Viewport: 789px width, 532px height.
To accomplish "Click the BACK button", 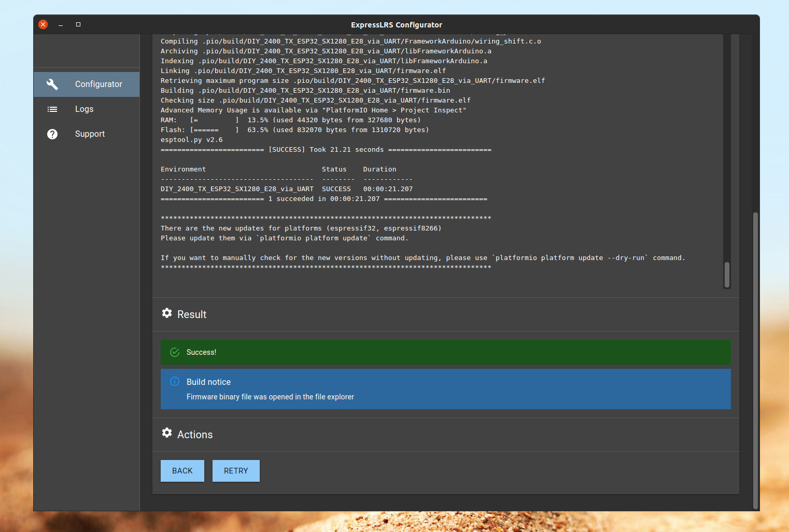I will pos(182,471).
